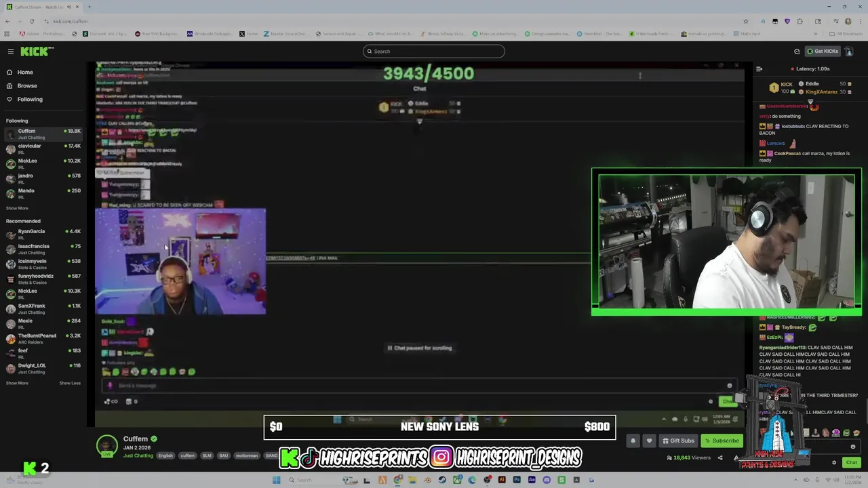This screenshot has height=488, width=868.
Task: Click the Gift Subs button
Action: [678, 441]
